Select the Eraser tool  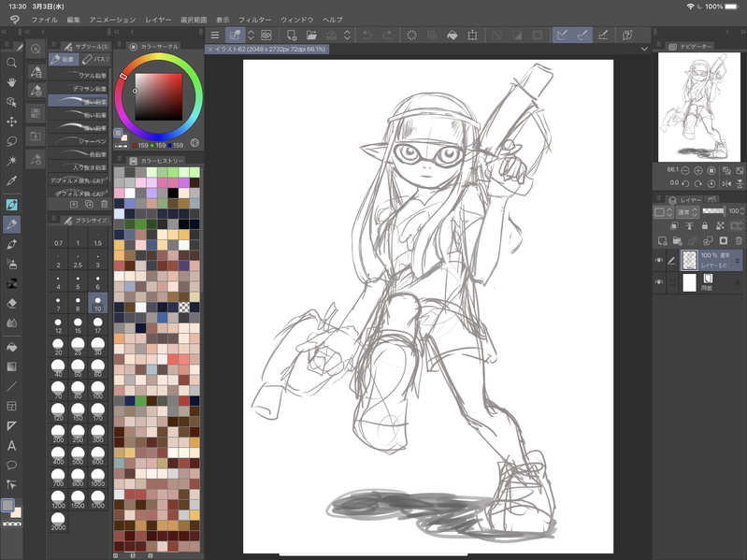pos(11,303)
